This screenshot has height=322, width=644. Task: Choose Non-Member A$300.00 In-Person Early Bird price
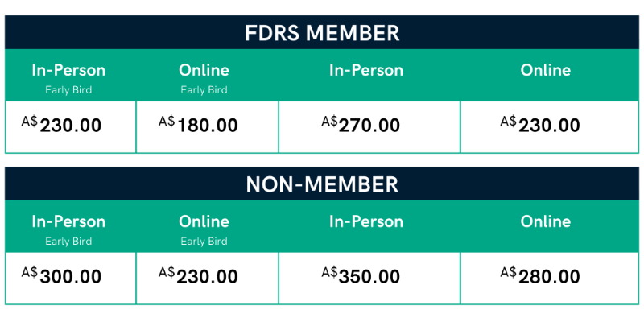[62, 275]
